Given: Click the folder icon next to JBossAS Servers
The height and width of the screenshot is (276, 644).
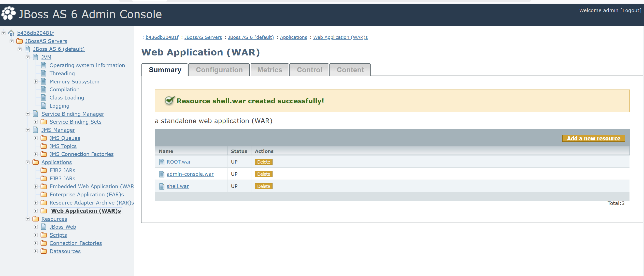Looking at the screenshot, I should pos(20,41).
